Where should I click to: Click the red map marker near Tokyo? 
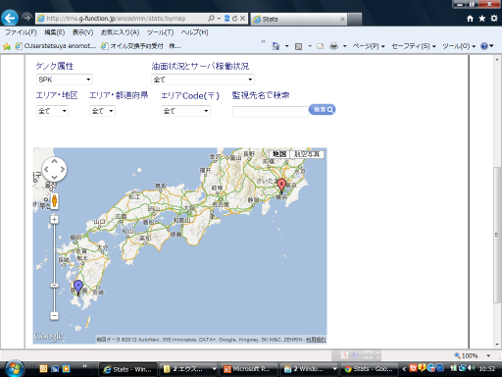point(281,185)
